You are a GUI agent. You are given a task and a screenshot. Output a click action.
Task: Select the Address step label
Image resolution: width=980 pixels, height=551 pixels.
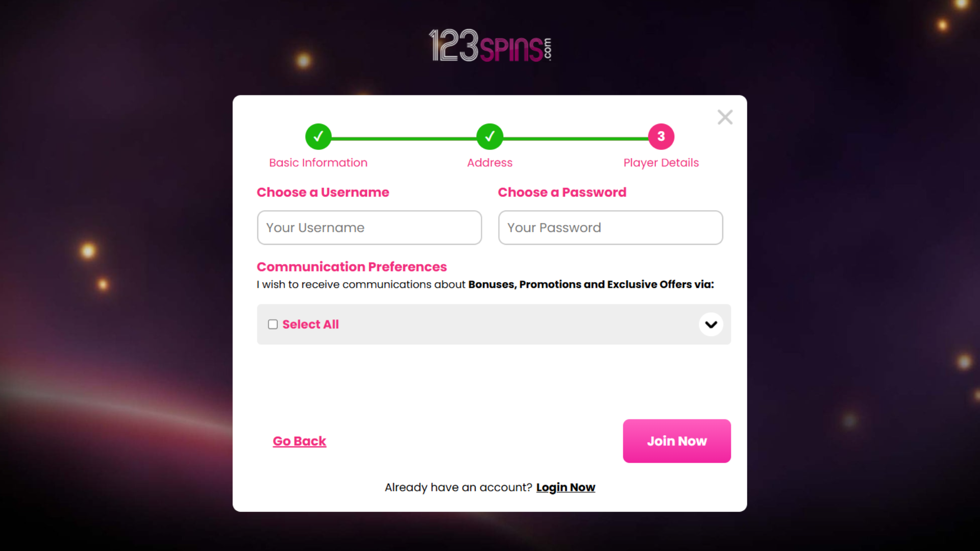[x=489, y=163]
